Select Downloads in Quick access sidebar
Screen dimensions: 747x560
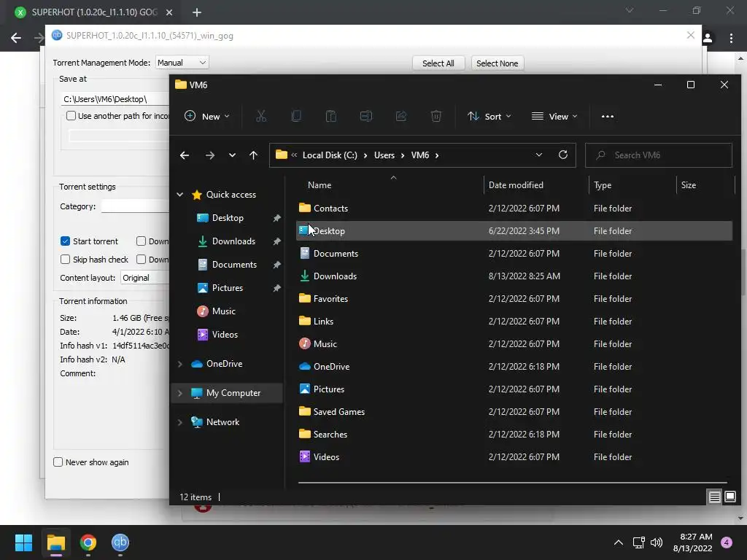pos(233,241)
